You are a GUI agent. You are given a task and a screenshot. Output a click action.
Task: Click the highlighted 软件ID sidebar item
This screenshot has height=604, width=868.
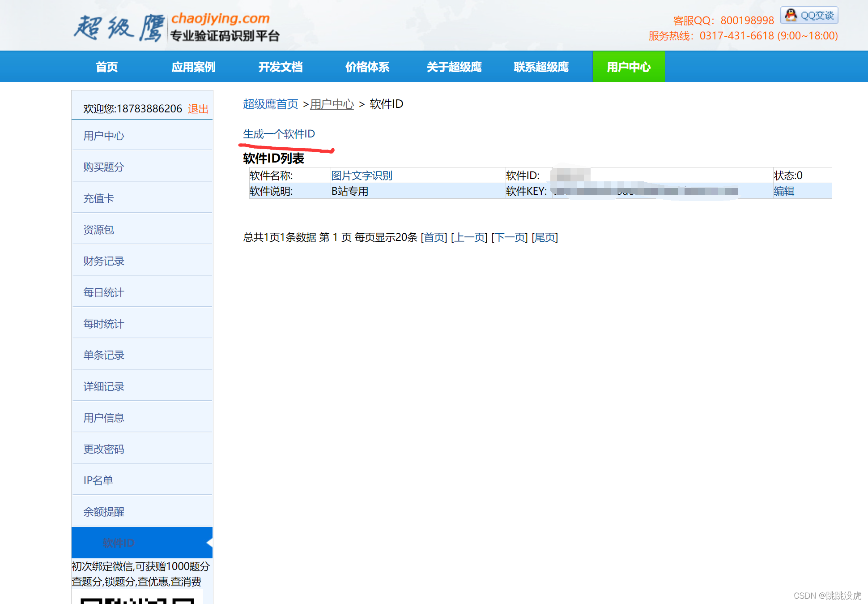119,543
